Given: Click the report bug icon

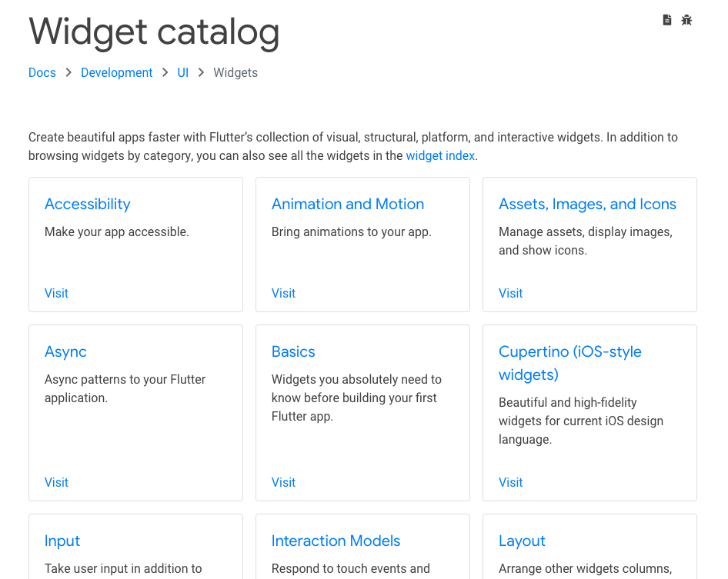Looking at the screenshot, I should pyautogui.click(x=686, y=20).
